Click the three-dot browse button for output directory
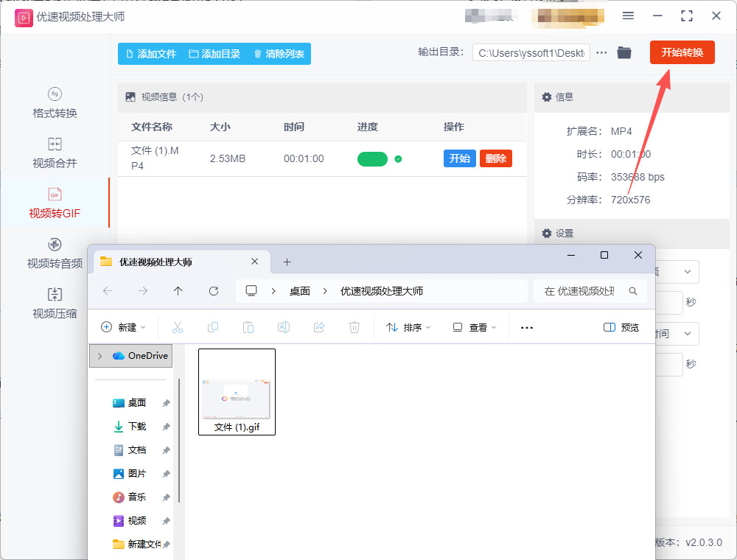The width and height of the screenshot is (737, 560). [x=602, y=52]
